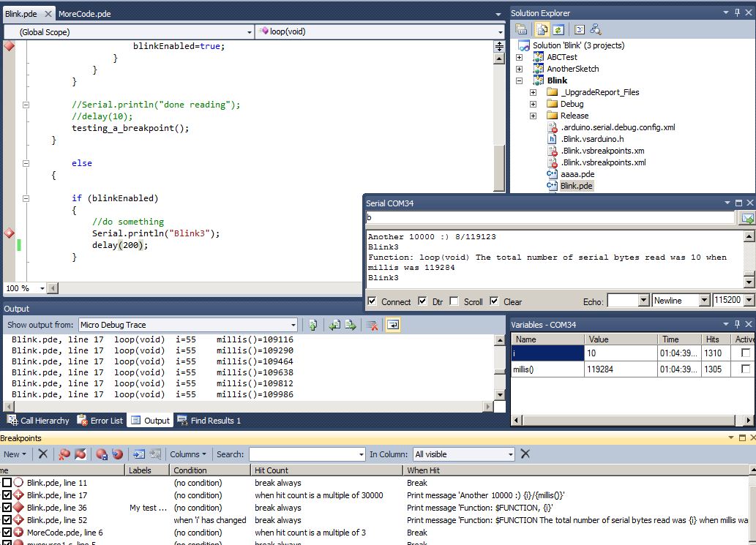Open the Show output from dropdown
Image resolution: width=756 pixels, height=545 pixels.
pos(294,324)
